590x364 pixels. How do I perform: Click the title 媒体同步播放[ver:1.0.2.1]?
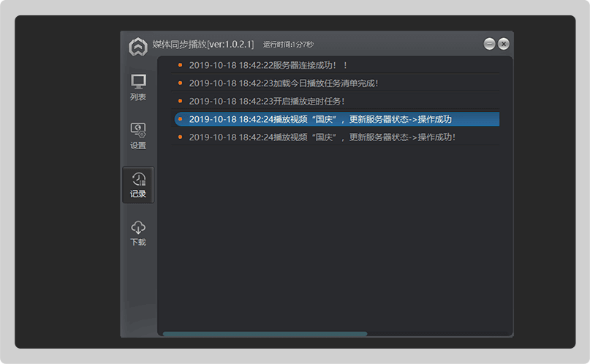coord(203,45)
